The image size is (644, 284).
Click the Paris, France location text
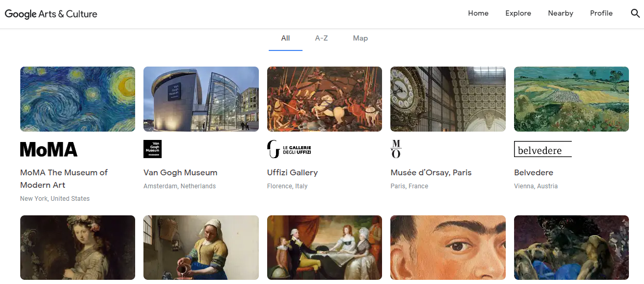point(409,186)
